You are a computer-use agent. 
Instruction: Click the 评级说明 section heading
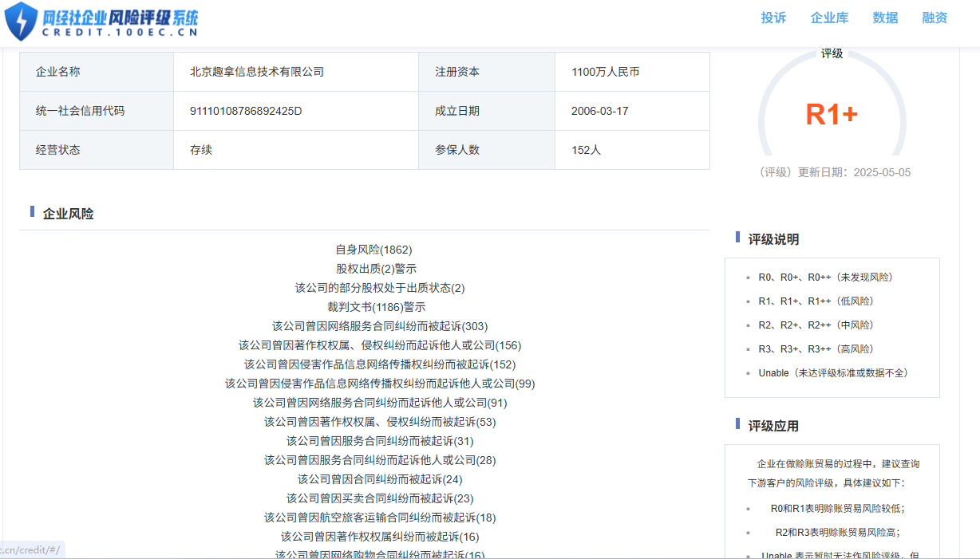[x=773, y=239]
